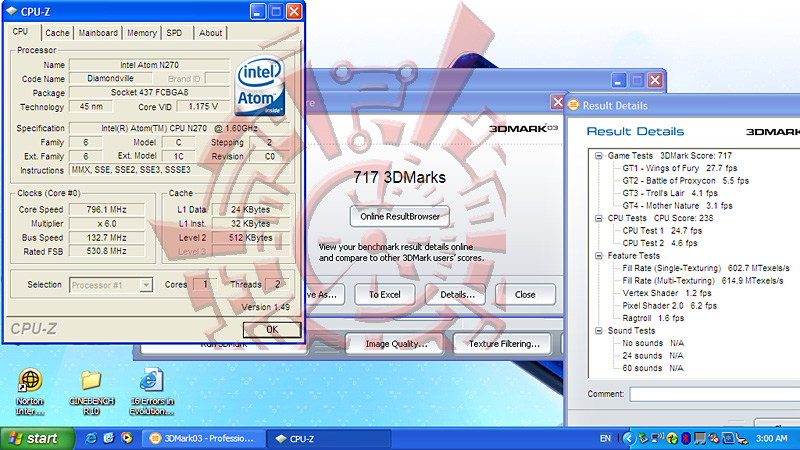Launch Windows Media Player quick launch icon
800x450 pixels.
click(x=126, y=438)
